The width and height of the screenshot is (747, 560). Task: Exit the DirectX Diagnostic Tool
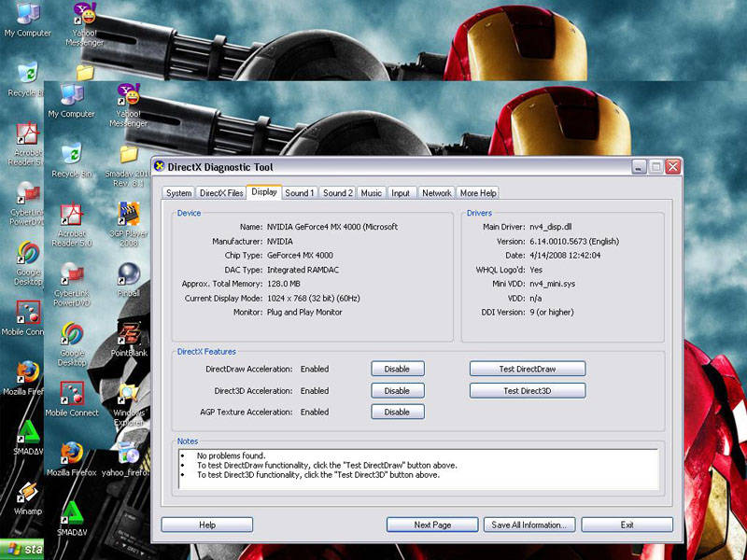(627, 525)
